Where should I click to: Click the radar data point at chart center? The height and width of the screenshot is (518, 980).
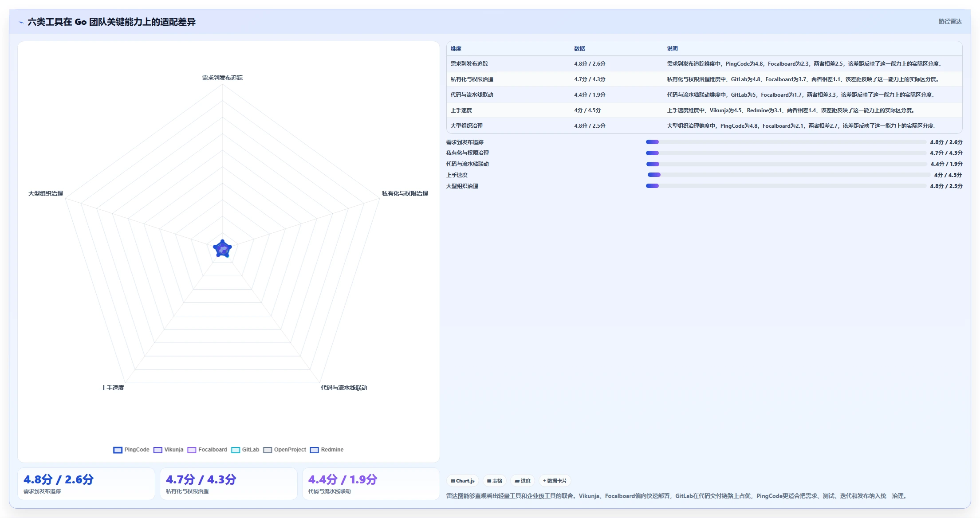coord(222,249)
